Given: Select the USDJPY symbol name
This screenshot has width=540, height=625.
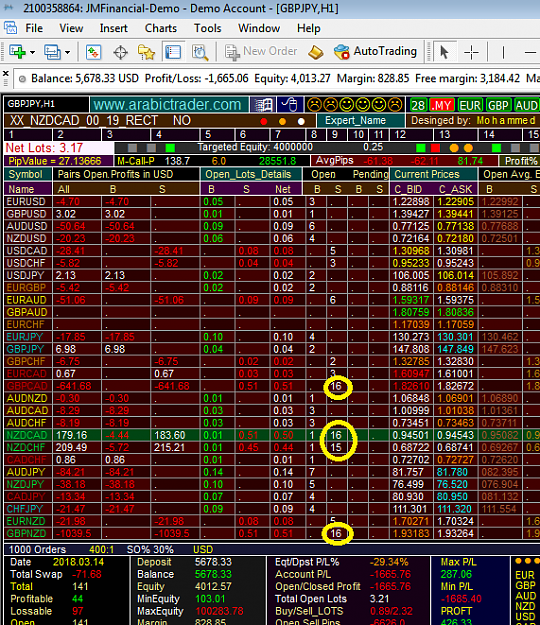Looking at the screenshot, I should 26,275.
